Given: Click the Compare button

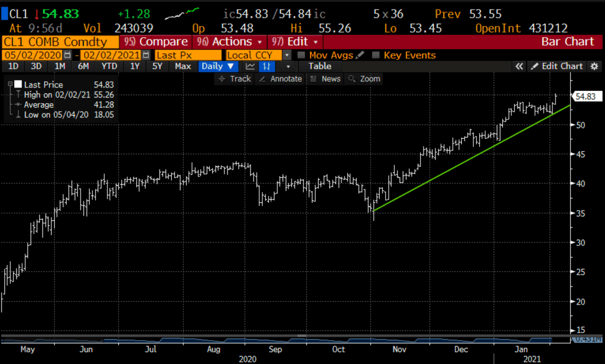Looking at the screenshot, I should coord(155,41).
